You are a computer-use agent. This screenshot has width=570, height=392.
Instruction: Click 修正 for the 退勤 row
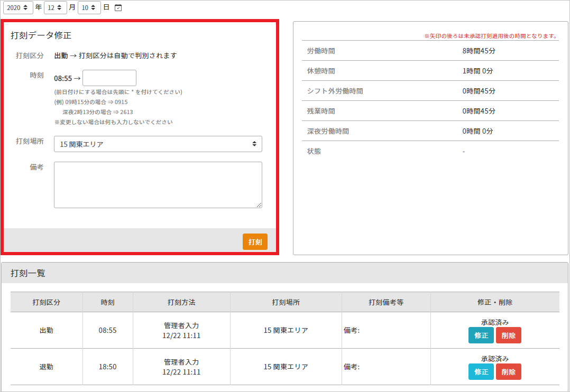point(481,372)
